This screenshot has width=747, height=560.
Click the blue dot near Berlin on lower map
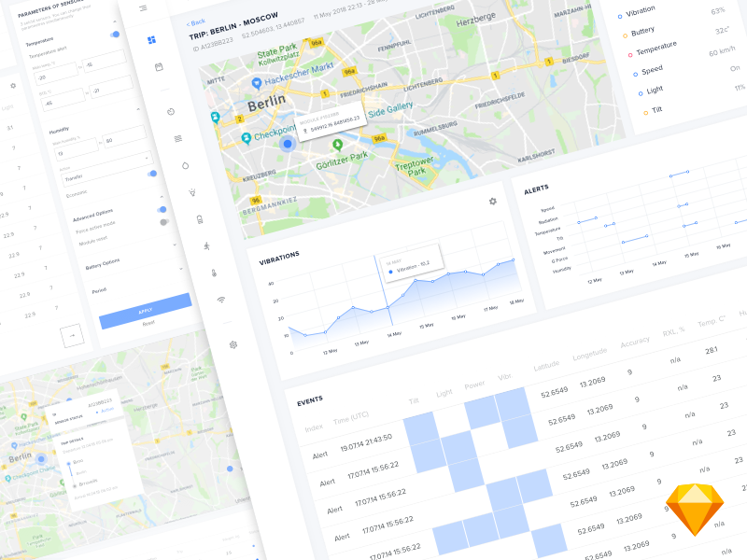pos(41,459)
